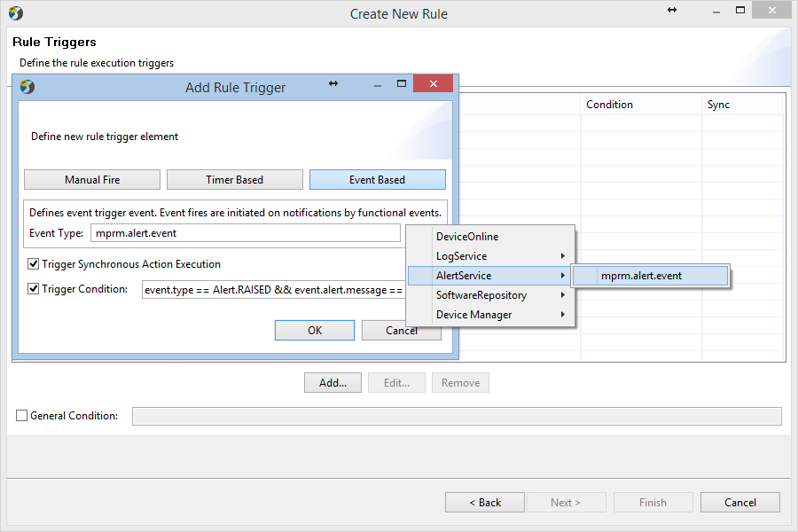798x532 pixels.
Task: Enable the General Condition checkbox
Action: (22, 416)
